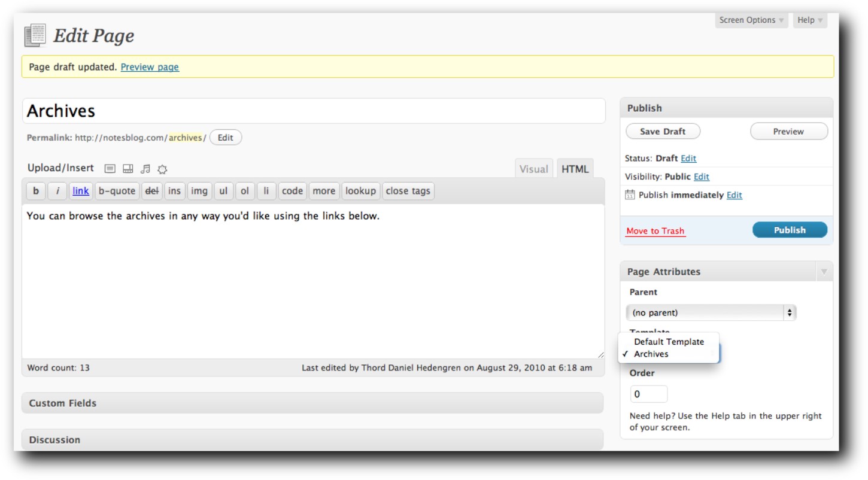Viewport: 868px width, 480px height.
Task: Insert an image tag with img button
Action: 199,191
